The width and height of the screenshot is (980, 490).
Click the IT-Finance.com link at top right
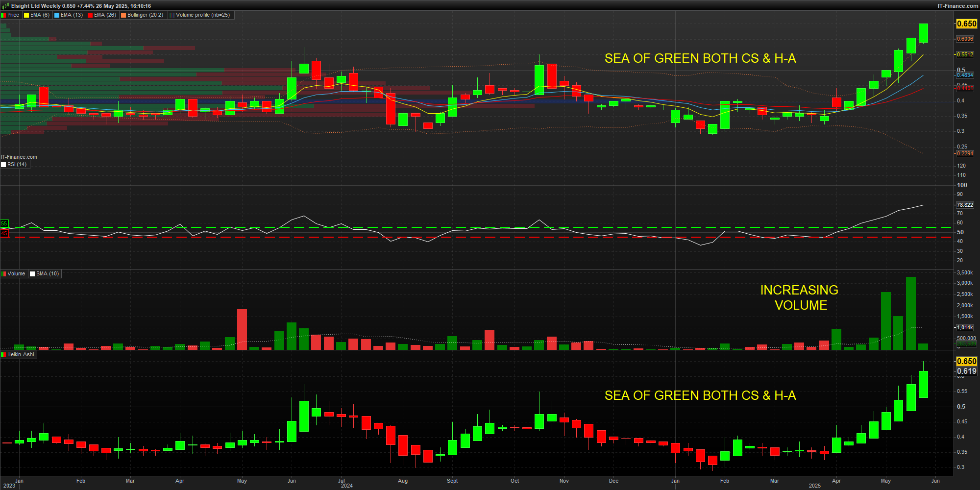pyautogui.click(x=957, y=6)
